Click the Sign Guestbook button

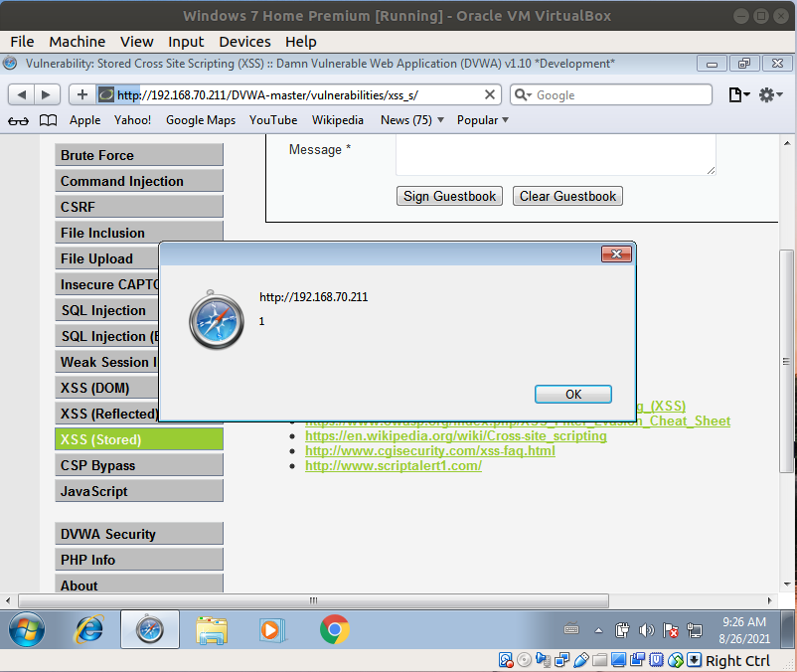coord(449,196)
